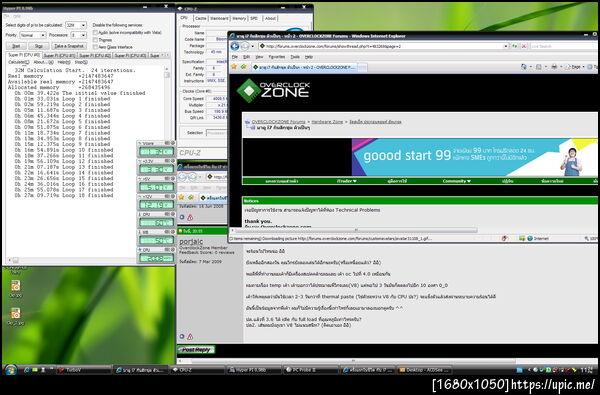Viewport: 600px width, 395px height.
Task: Open digits of pi dropdown (32M)
Action: pos(76,25)
